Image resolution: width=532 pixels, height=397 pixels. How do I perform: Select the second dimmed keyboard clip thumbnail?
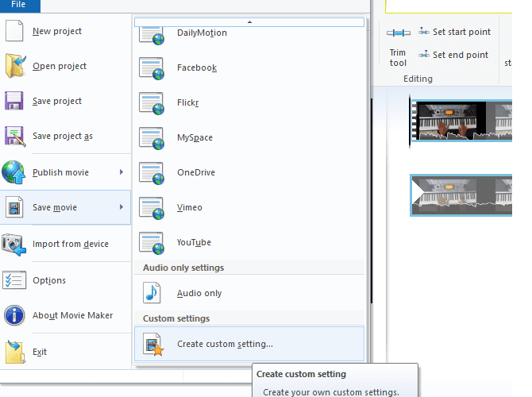(461, 195)
